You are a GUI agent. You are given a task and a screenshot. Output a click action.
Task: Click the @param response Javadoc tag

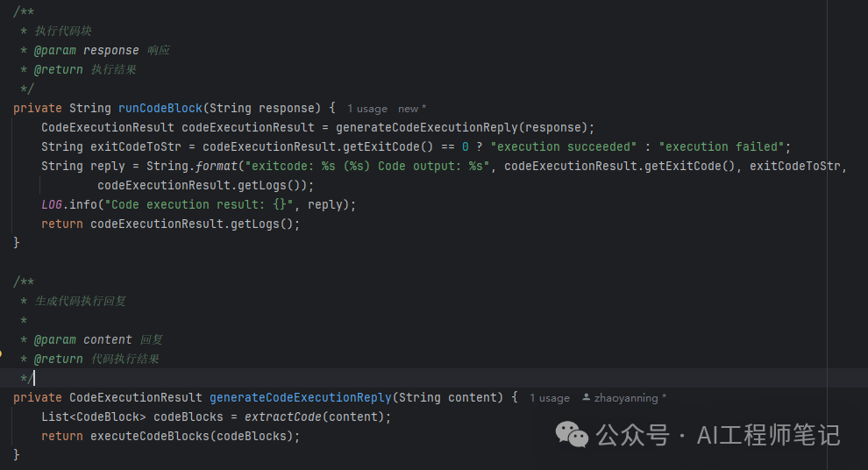(86, 50)
